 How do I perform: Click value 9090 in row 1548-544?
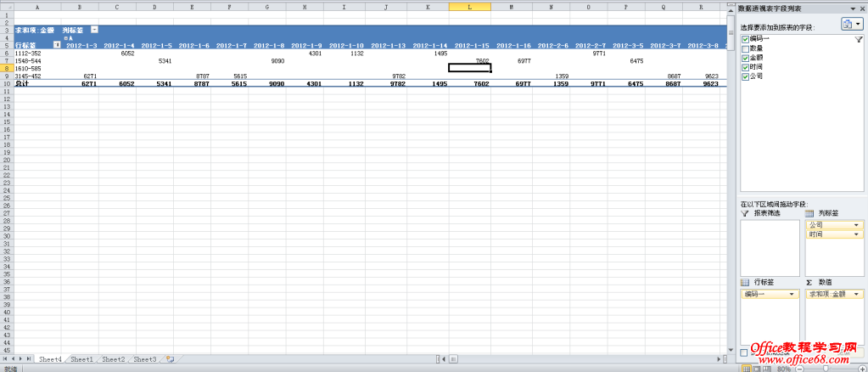click(277, 61)
